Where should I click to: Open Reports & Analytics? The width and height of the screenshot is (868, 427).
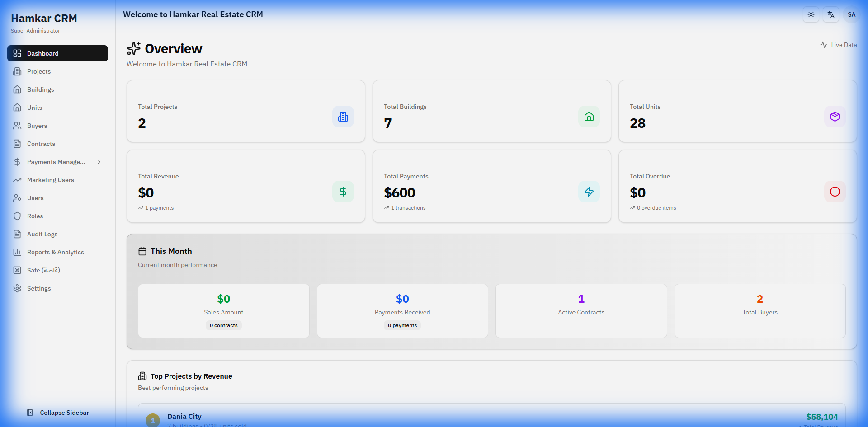click(57, 252)
